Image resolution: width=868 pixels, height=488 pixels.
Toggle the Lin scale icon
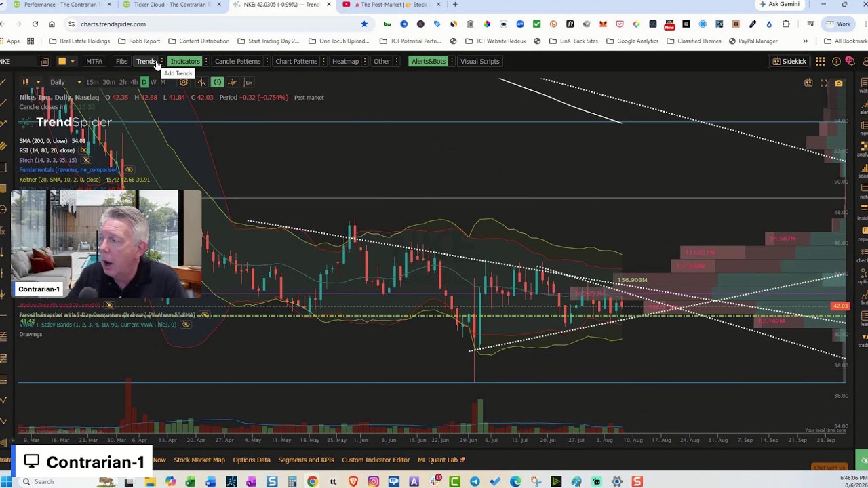click(248, 82)
